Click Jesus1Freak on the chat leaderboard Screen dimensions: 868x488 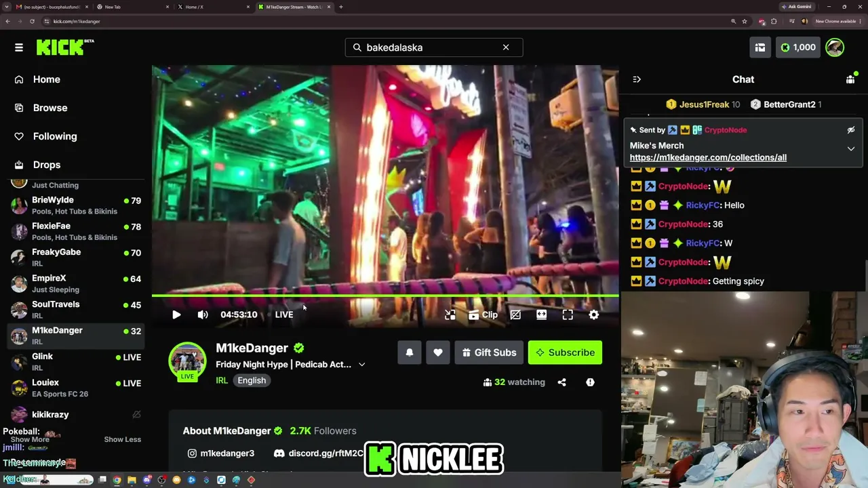704,104
